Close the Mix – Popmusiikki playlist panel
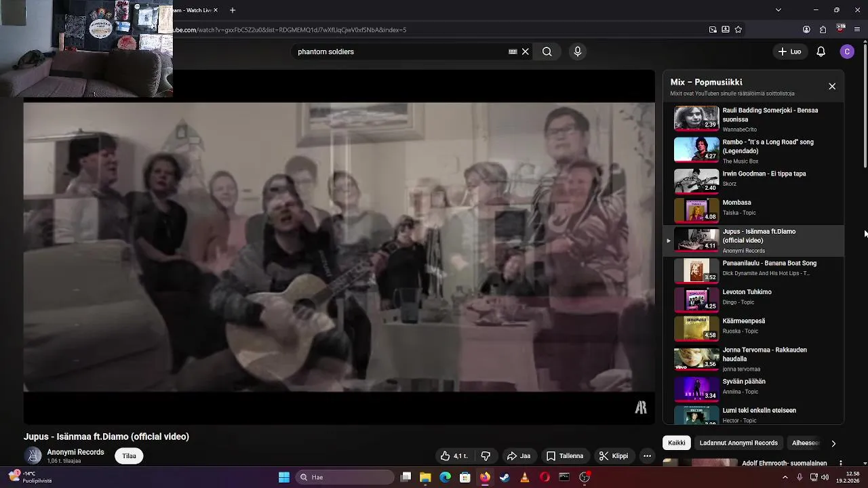 (x=832, y=87)
